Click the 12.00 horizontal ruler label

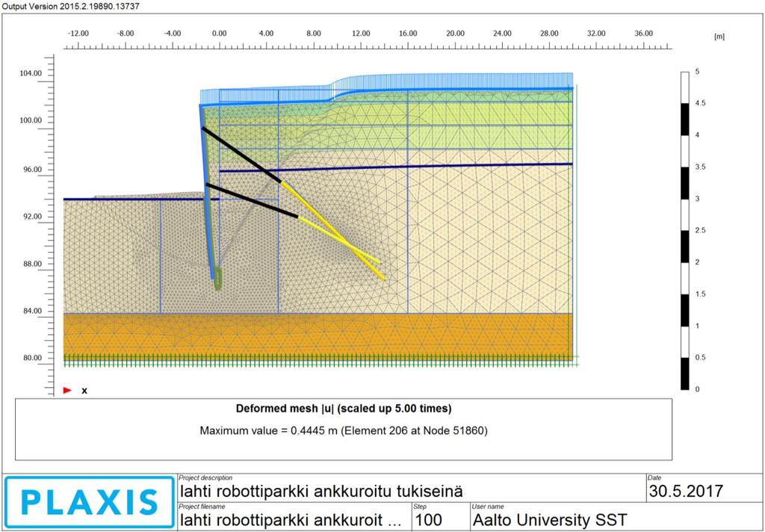pyautogui.click(x=361, y=34)
